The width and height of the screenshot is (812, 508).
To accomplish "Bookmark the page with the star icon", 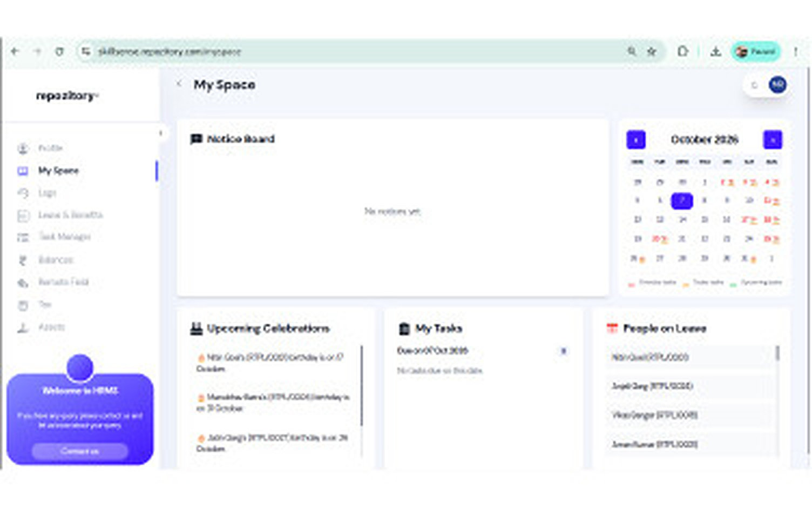I will pyautogui.click(x=652, y=51).
